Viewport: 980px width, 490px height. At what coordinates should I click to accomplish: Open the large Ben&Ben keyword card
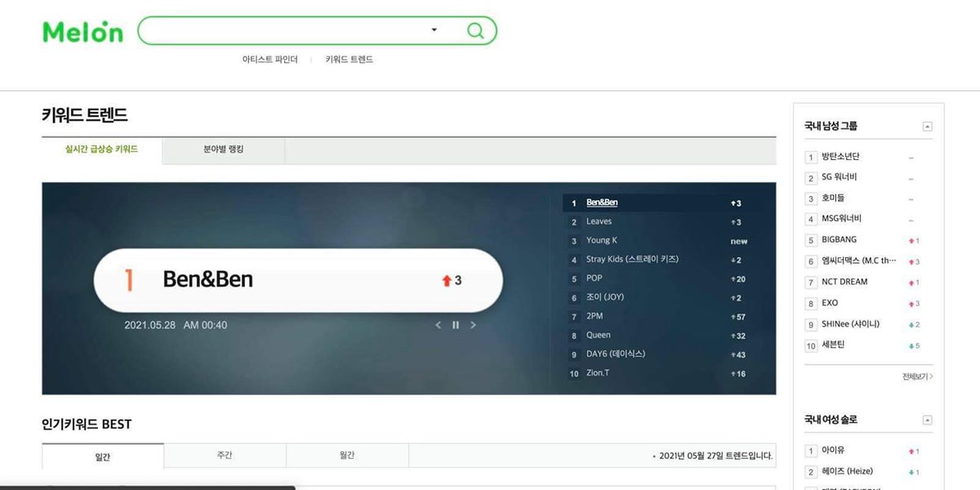[x=298, y=280]
